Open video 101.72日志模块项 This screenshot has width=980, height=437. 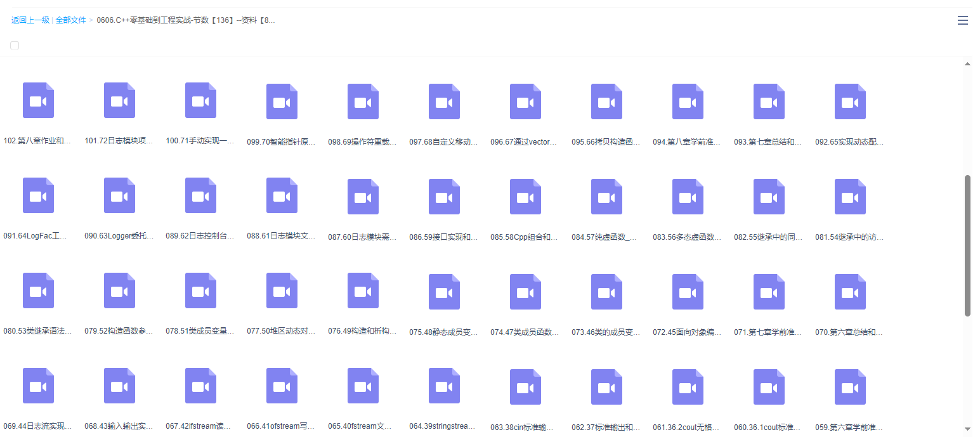pos(119,100)
